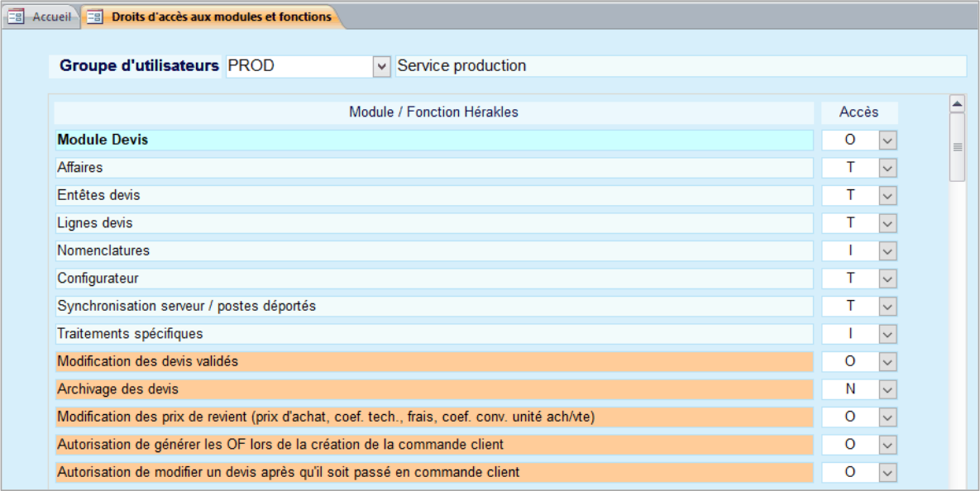Open access dropdown for Modification des prix de revient

pos(887,417)
